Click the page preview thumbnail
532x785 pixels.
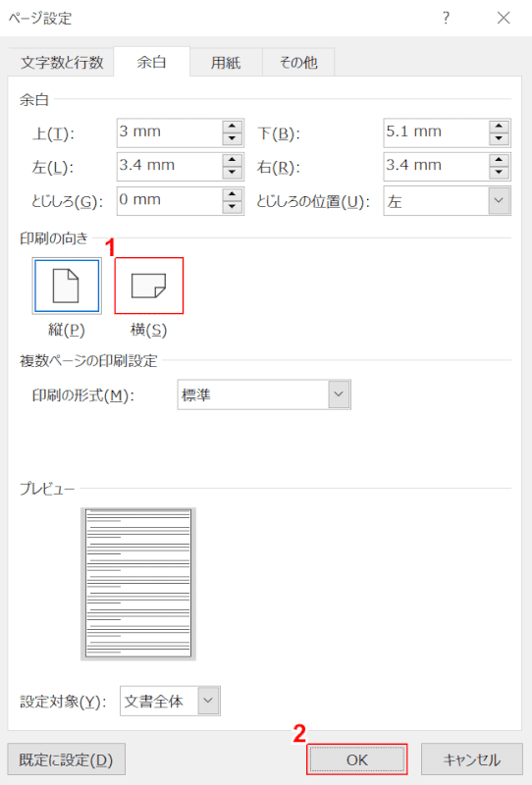(x=138, y=584)
